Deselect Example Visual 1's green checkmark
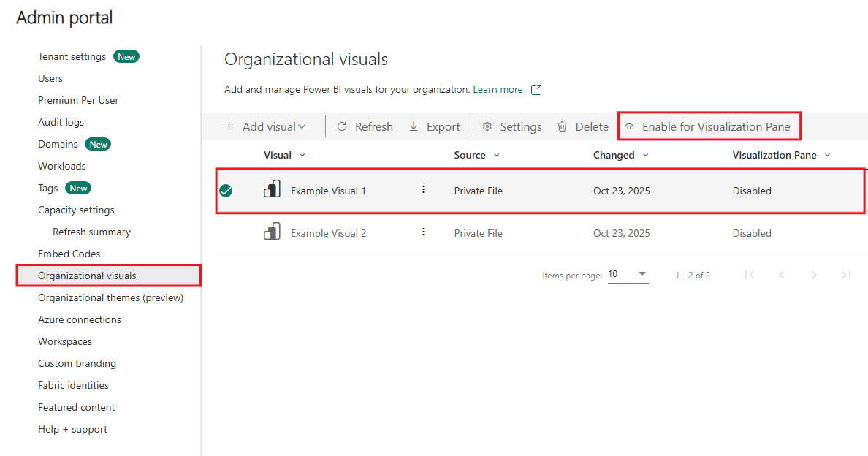The image size is (868, 456). (x=226, y=190)
